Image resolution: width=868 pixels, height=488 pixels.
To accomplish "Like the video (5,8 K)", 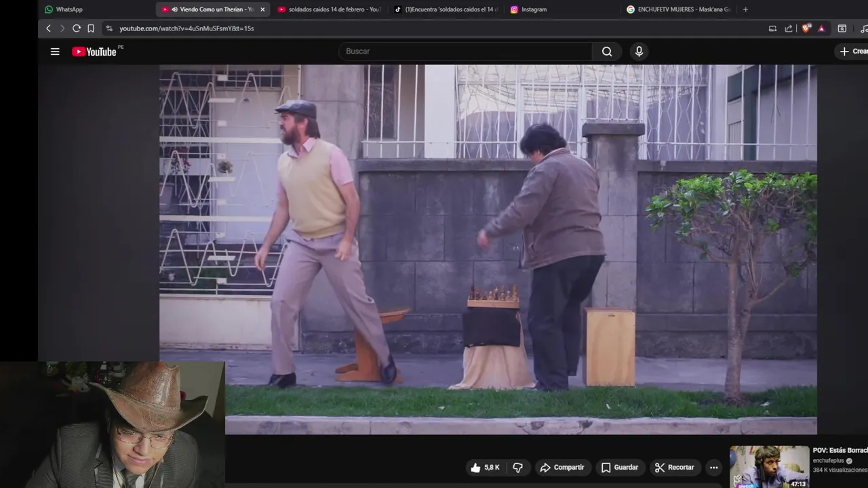I will point(485,468).
